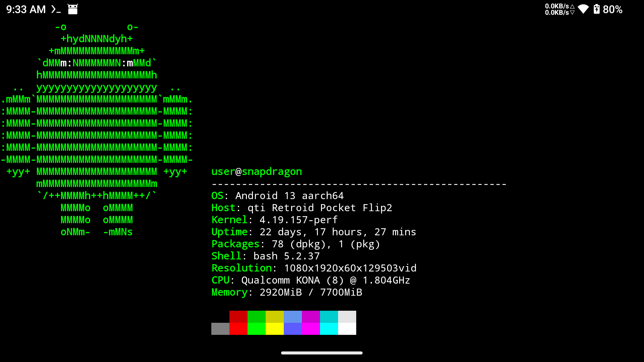Click the Kernel version text
The width and height of the screenshot is (644, 362).
pos(299,220)
